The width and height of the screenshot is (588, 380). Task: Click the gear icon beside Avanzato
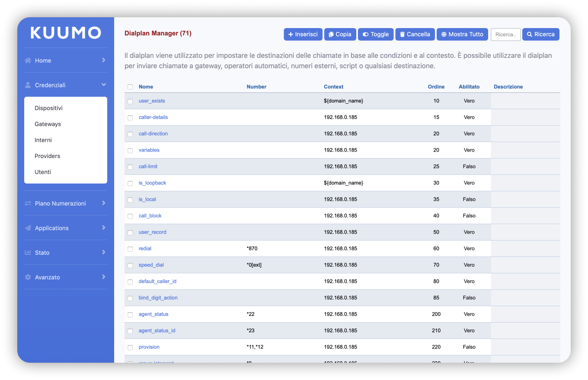pyautogui.click(x=28, y=277)
